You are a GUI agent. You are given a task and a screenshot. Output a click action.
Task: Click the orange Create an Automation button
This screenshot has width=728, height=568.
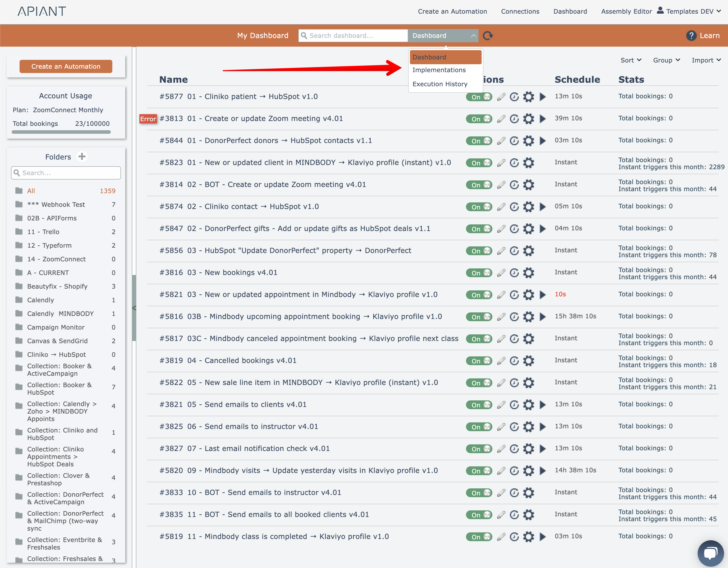point(66,66)
